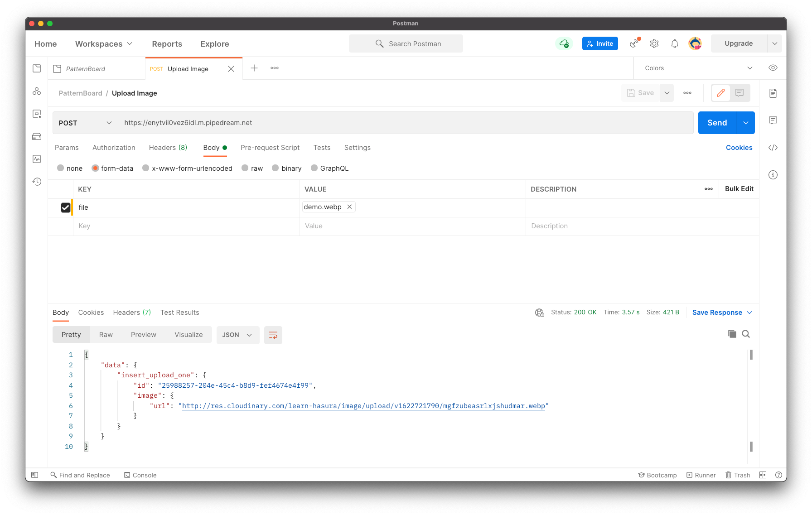This screenshot has height=515, width=812.
Task: Click the sync status cloud icon
Action: pyautogui.click(x=564, y=43)
